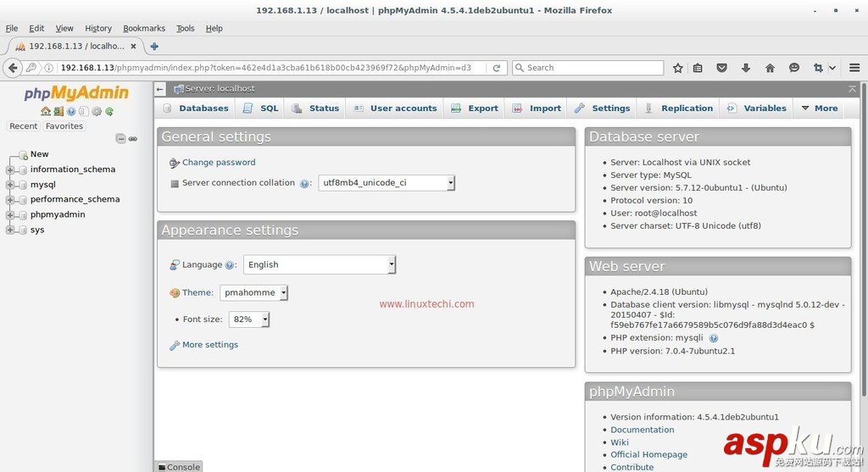The image size is (868, 472).
Task: Open the More tab dropdown
Action: pos(820,108)
